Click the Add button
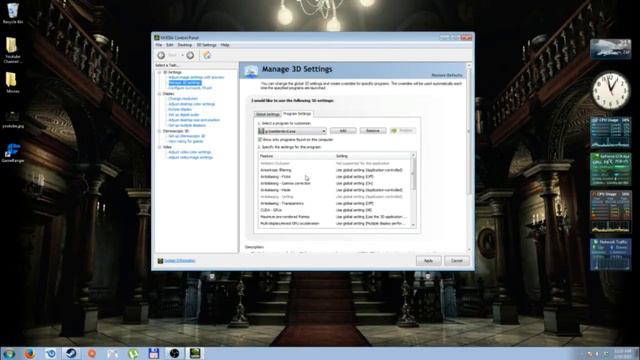 [343, 131]
